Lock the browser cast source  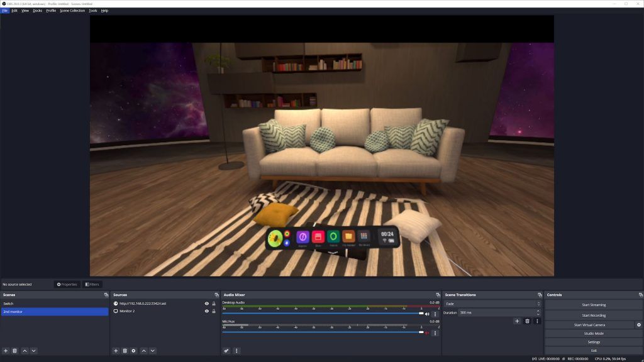(x=214, y=304)
